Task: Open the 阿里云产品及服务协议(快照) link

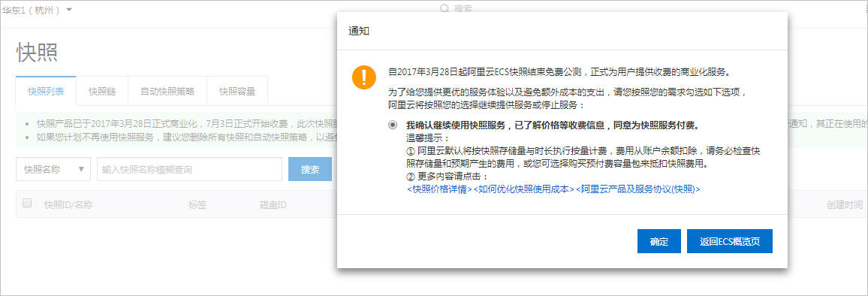Action: 638,189
